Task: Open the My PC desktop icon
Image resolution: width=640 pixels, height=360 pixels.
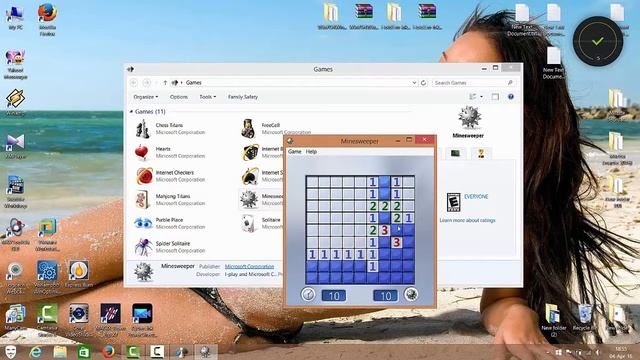Action: pyautogui.click(x=15, y=17)
